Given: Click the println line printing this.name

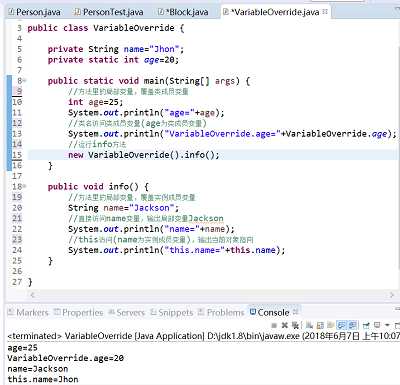Looking at the screenshot, I should [x=177, y=250].
